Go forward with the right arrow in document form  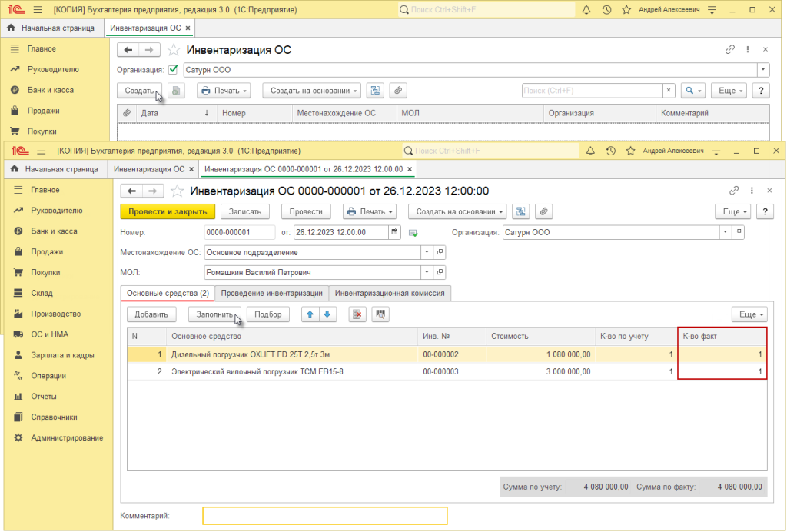point(153,191)
